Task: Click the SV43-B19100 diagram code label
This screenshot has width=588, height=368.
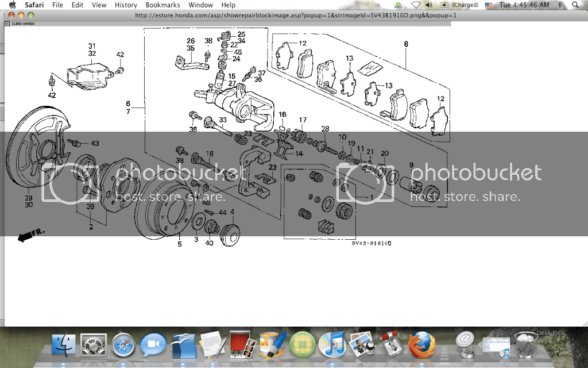Action: [372, 243]
